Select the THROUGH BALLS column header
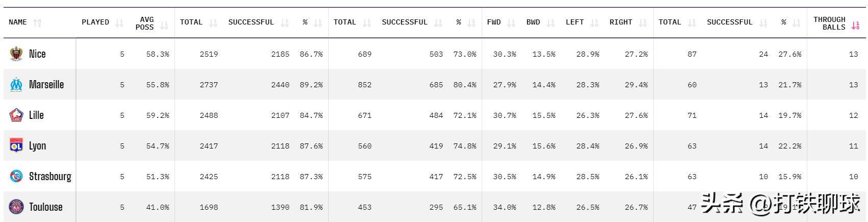Viewport: 868px width, 222px height. click(829, 23)
